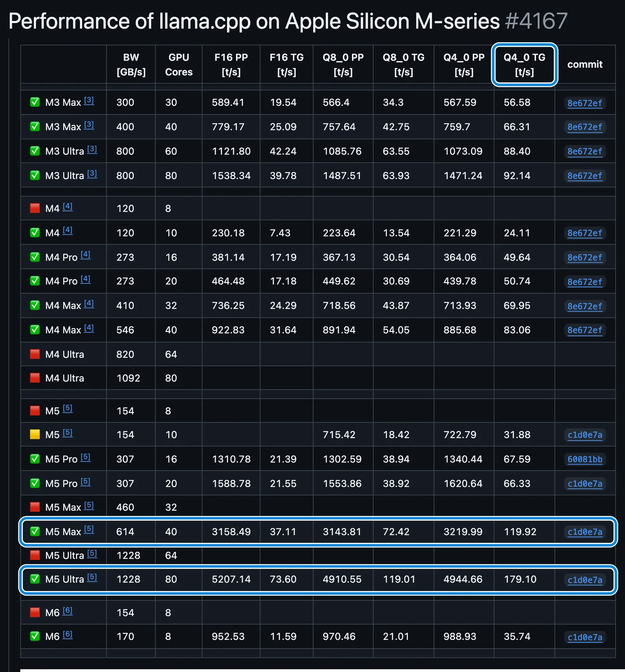Click the green checkmark beside M4 Pro 16-core row
625x672 pixels.
point(35,257)
